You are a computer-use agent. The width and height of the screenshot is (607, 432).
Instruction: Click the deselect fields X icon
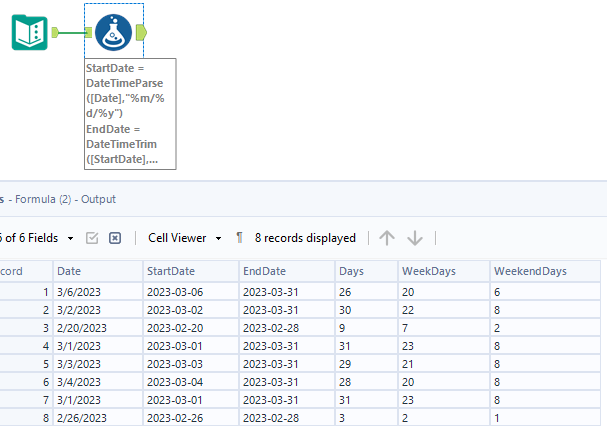[x=115, y=238]
